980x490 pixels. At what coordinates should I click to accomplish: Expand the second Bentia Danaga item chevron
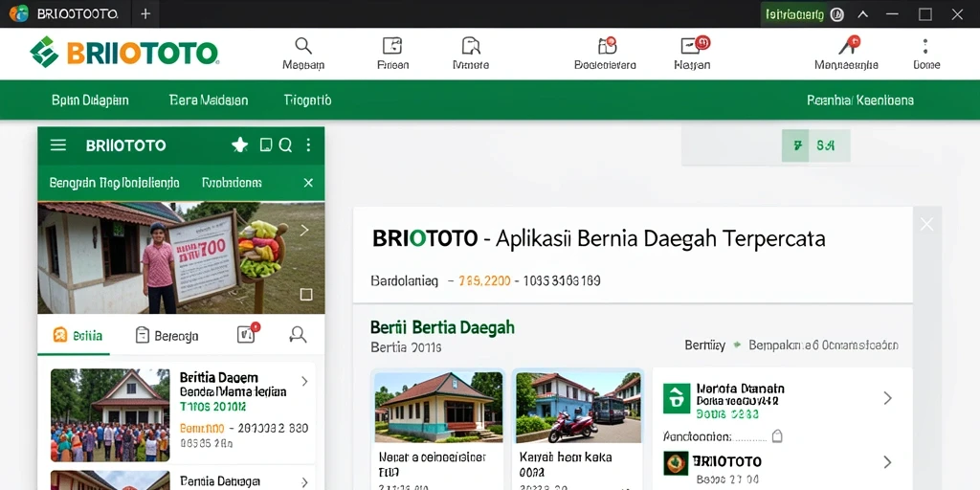(304, 482)
